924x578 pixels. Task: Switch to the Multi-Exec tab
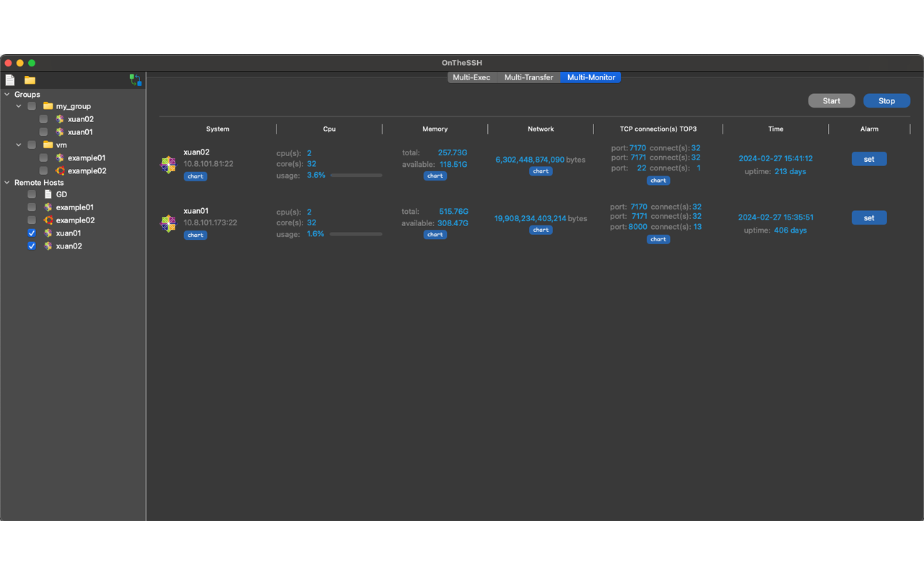(472, 77)
